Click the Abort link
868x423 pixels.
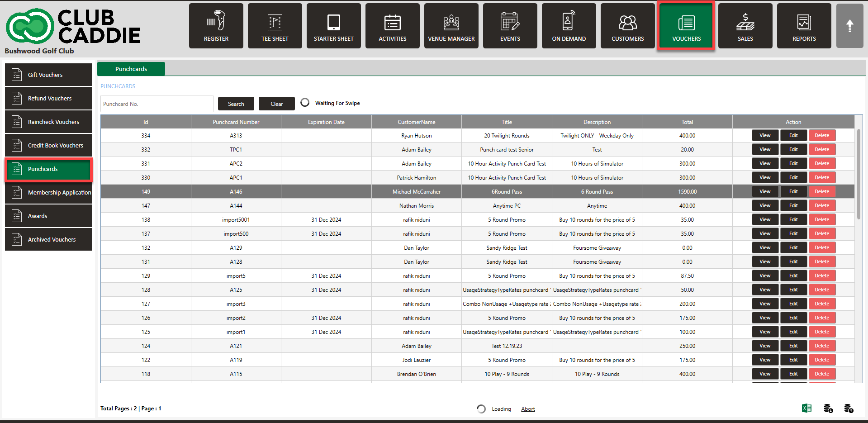(528, 409)
